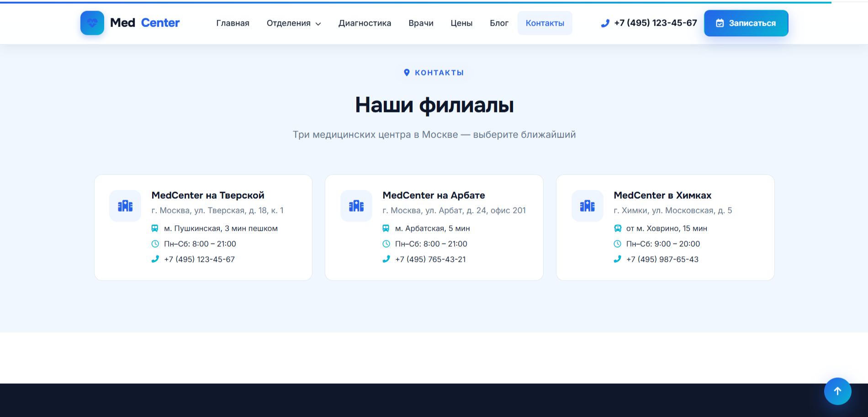Image resolution: width=868 pixels, height=417 pixels.
Task: Click phone number +7 (495) 765-43-21
Action: click(x=430, y=259)
